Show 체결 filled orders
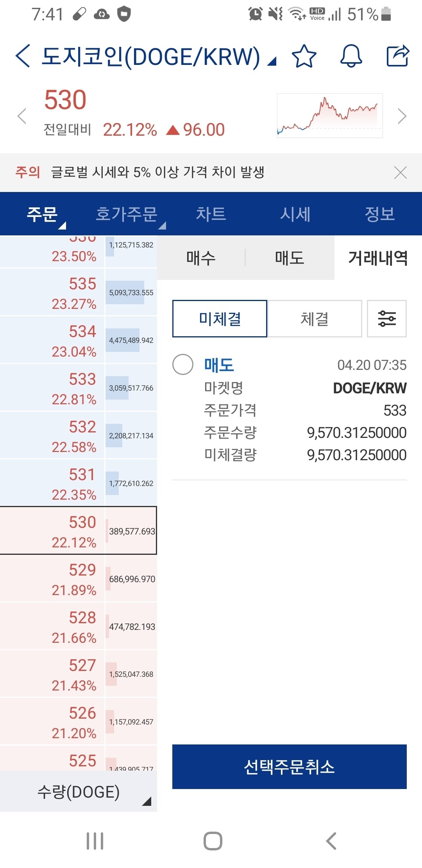This screenshot has width=422, height=868. point(315,319)
